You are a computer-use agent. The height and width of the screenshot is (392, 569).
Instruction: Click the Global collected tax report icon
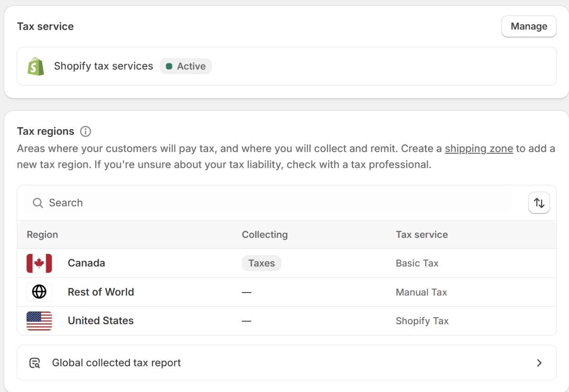coord(35,363)
